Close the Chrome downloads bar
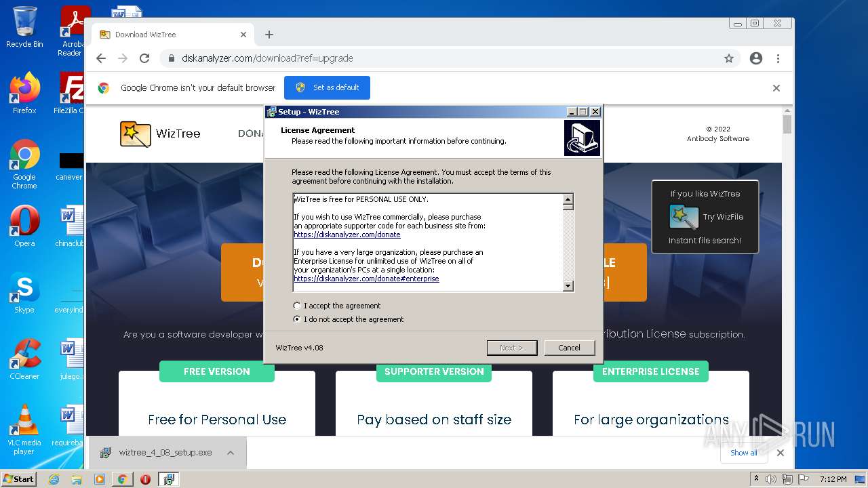The width and height of the screenshot is (868, 488). 781,453
